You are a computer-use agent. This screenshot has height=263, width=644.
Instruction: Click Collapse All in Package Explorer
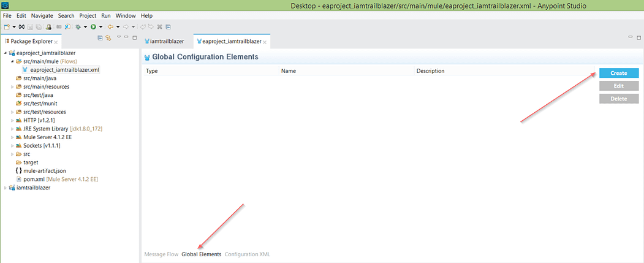pos(100,38)
